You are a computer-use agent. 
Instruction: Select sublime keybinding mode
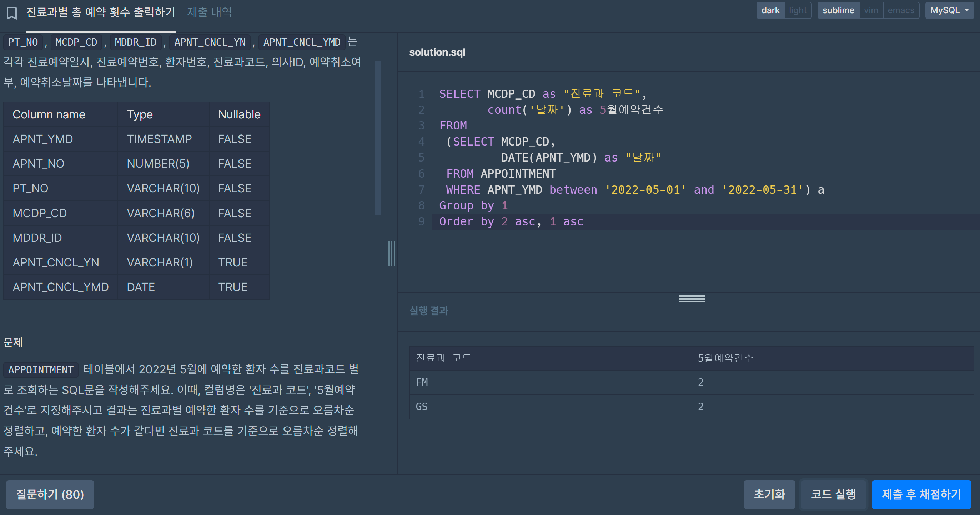click(838, 10)
